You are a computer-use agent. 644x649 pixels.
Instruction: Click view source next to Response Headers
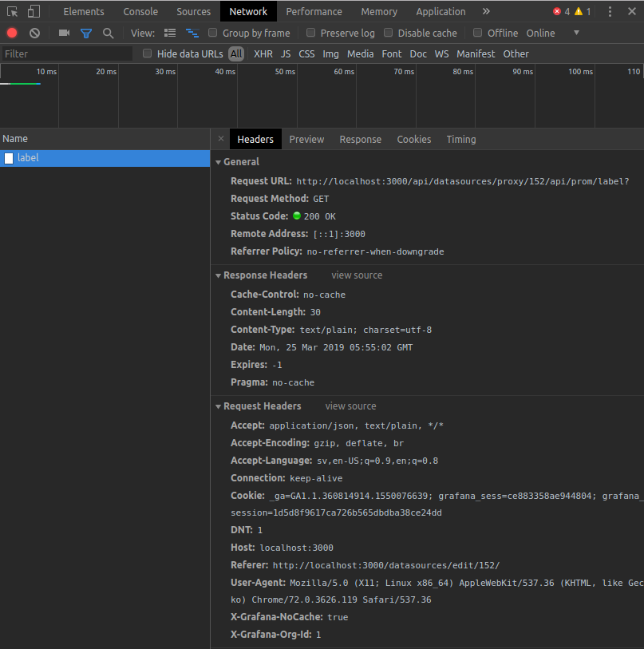click(356, 275)
